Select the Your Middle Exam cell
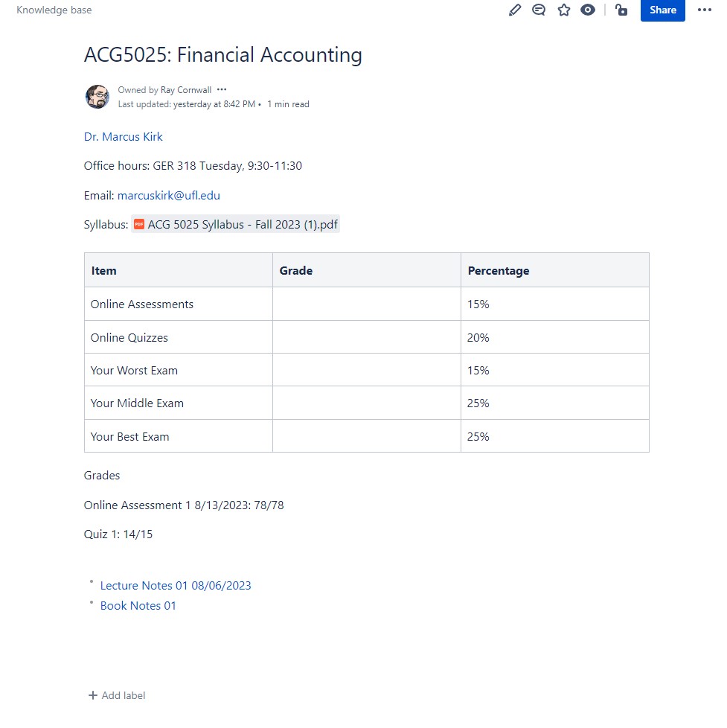Screen dimensions: 727x728 (x=179, y=403)
